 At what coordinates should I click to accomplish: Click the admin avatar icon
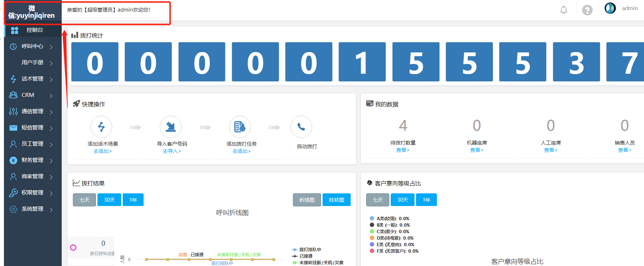(x=610, y=8)
